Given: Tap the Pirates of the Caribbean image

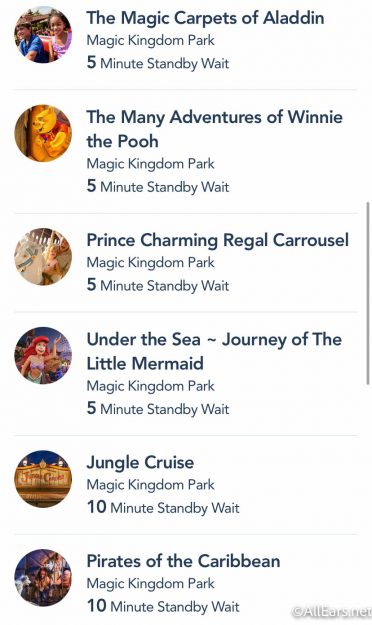Looking at the screenshot, I should tap(43, 578).
